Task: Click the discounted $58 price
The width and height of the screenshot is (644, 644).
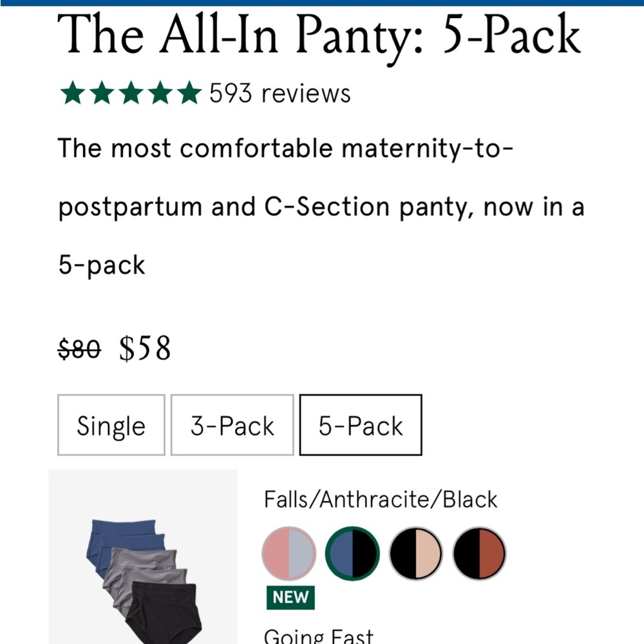Action: 144,348
